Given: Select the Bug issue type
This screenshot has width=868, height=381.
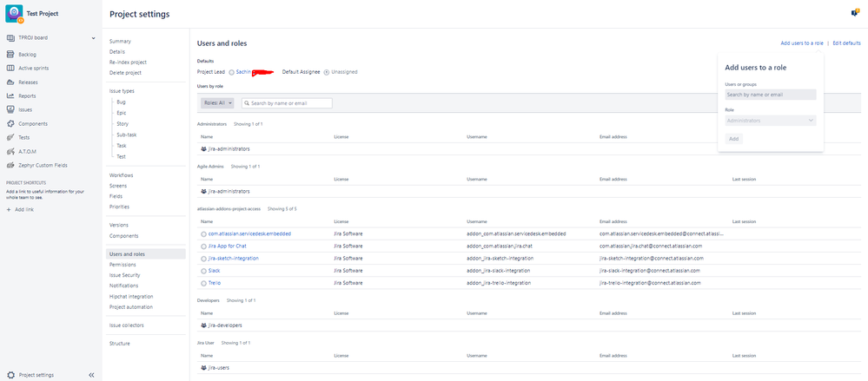Looking at the screenshot, I should tap(122, 102).
